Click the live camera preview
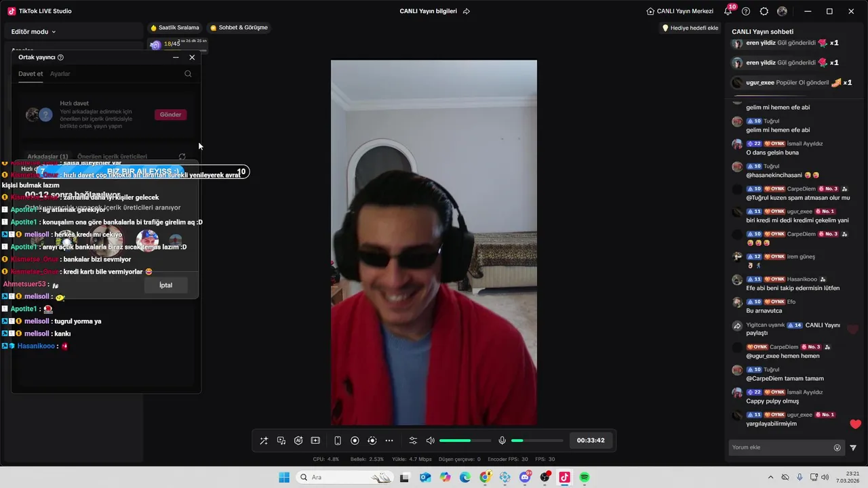The height and width of the screenshot is (488, 868). (x=434, y=243)
